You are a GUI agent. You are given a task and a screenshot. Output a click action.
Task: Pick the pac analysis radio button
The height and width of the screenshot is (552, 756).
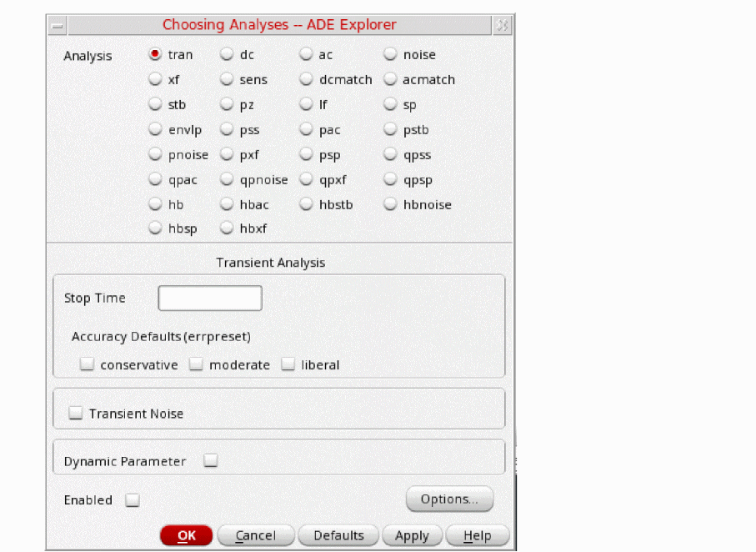tap(306, 129)
